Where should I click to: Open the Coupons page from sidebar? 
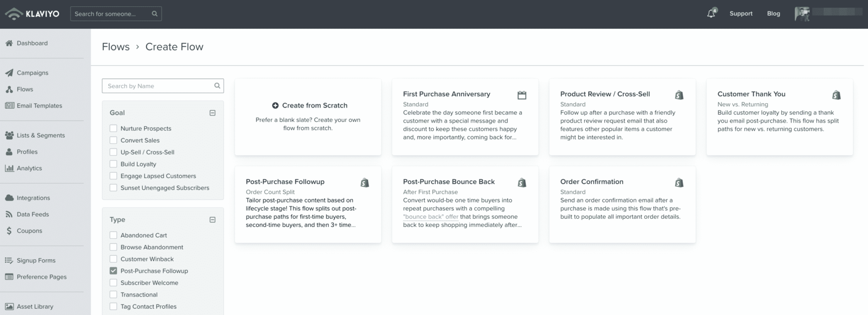click(x=29, y=231)
